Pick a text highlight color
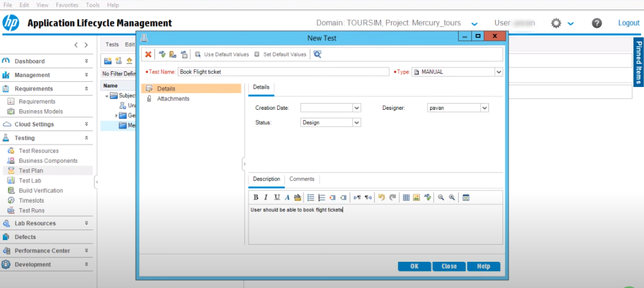The image size is (644, 288). click(297, 197)
